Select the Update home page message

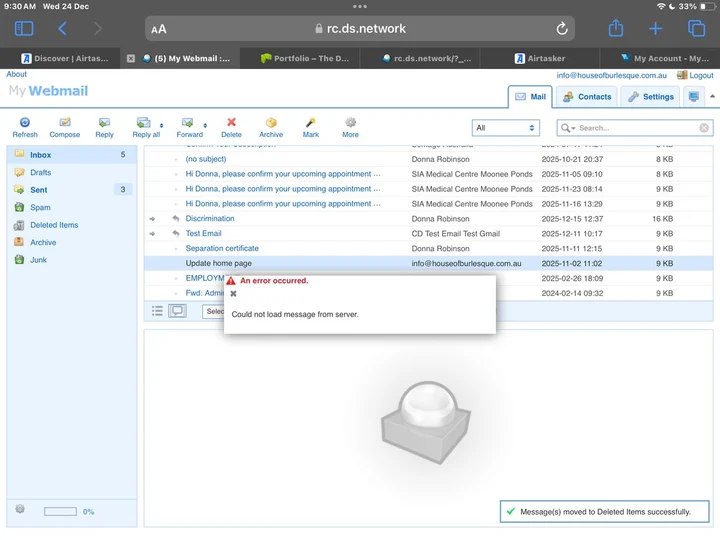(428, 263)
